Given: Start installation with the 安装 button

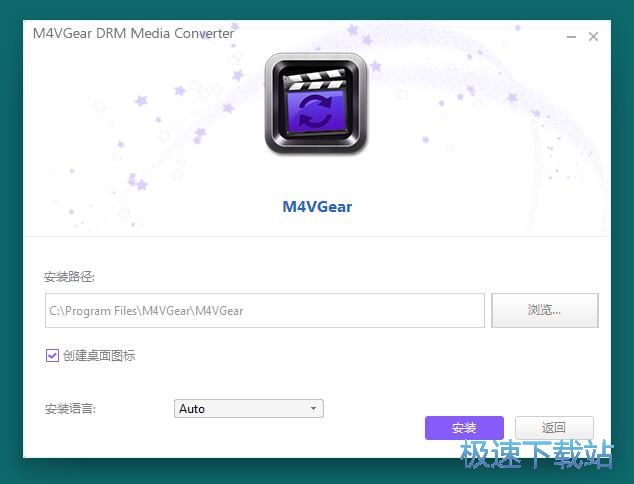Looking at the screenshot, I should [464, 428].
